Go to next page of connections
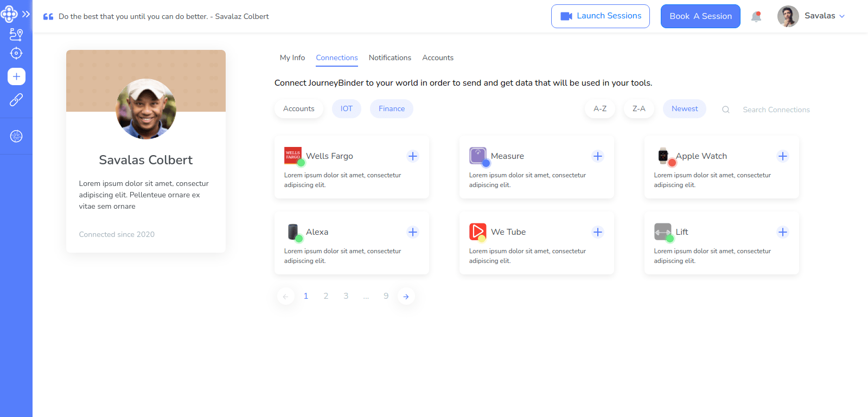This screenshot has width=868, height=417. click(406, 297)
